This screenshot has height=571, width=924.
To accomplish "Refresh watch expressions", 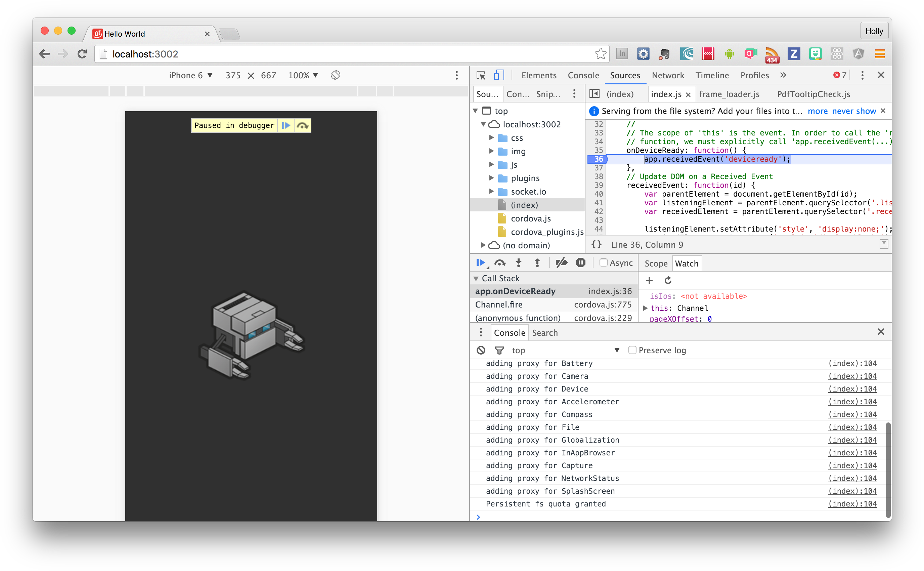I will [x=668, y=280].
